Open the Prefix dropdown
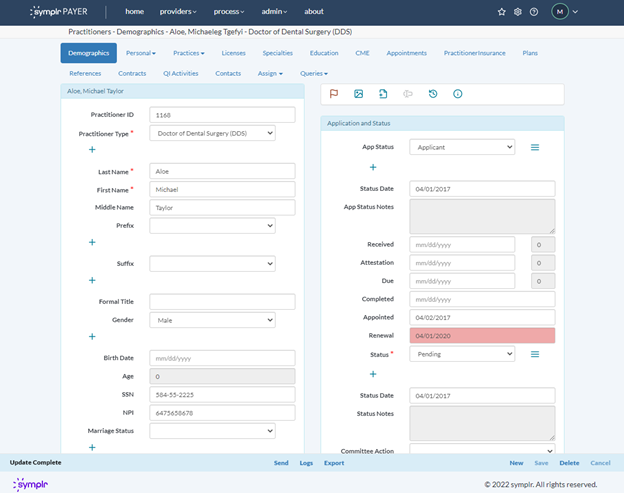 pos(213,226)
